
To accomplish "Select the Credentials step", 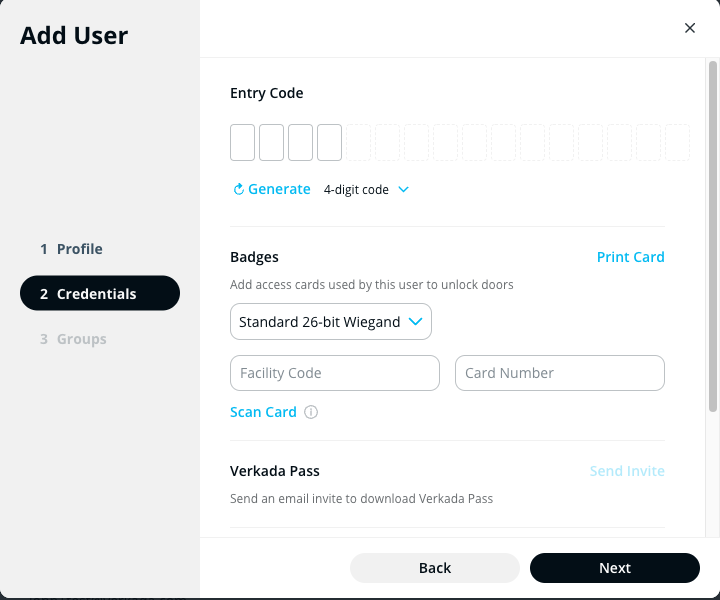I will click(99, 294).
